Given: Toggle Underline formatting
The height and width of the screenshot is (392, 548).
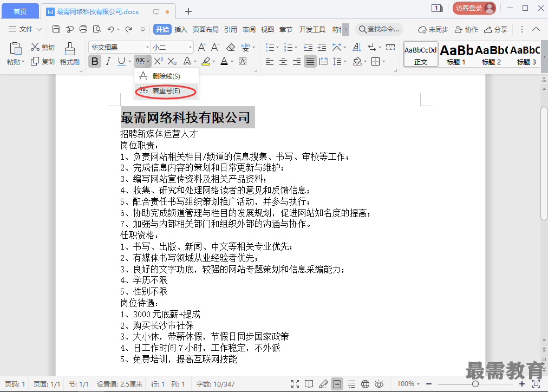Looking at the screenshot, I should pos(121,62).
